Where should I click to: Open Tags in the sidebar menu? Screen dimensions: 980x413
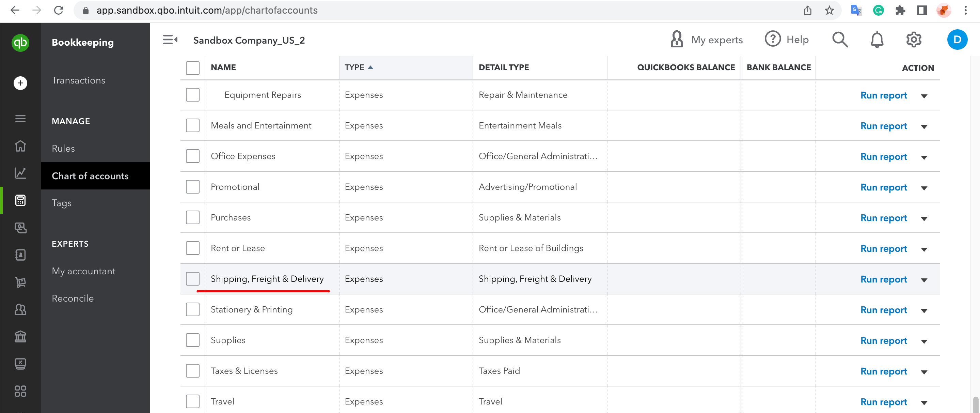(62, 203)
